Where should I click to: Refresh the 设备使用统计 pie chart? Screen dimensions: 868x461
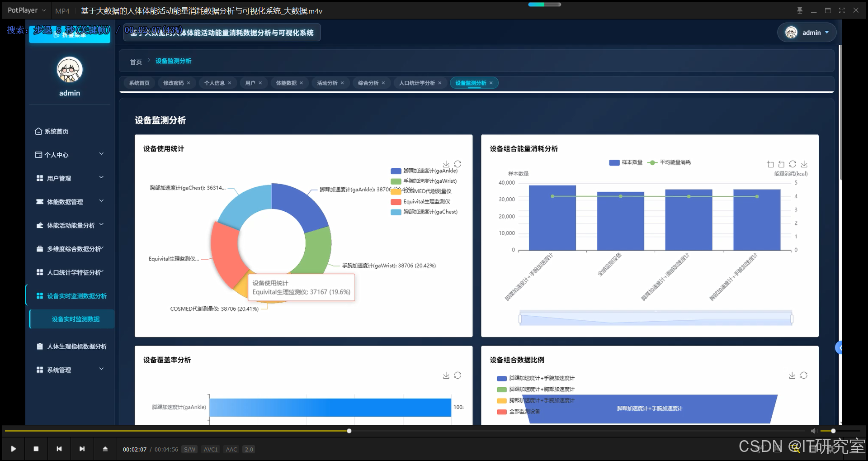(x=458, y=164)
